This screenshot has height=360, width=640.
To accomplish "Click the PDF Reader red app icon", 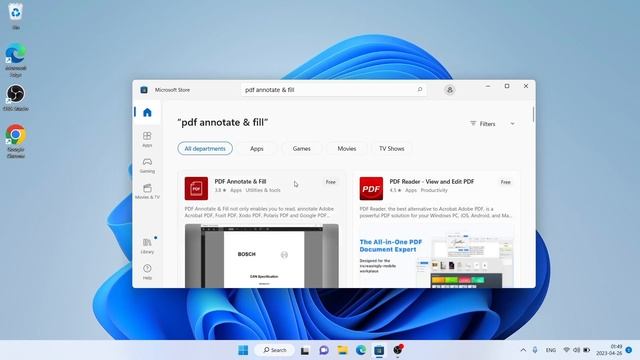I will click(371, 188).
